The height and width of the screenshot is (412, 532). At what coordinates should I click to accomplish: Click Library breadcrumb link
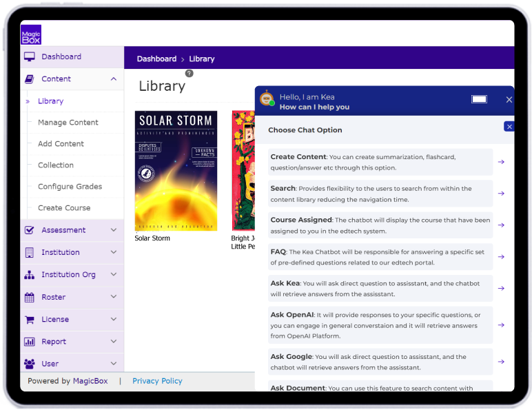tap(202, 59)
